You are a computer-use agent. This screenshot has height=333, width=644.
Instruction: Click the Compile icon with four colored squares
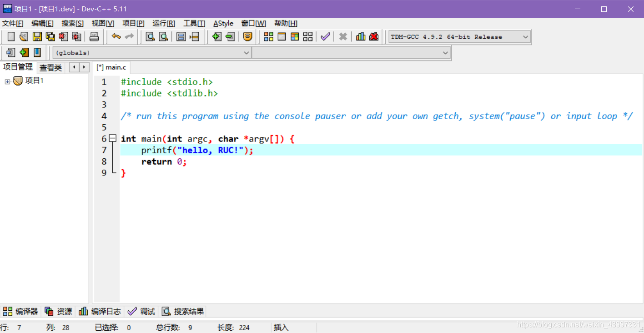pos(269,37)
